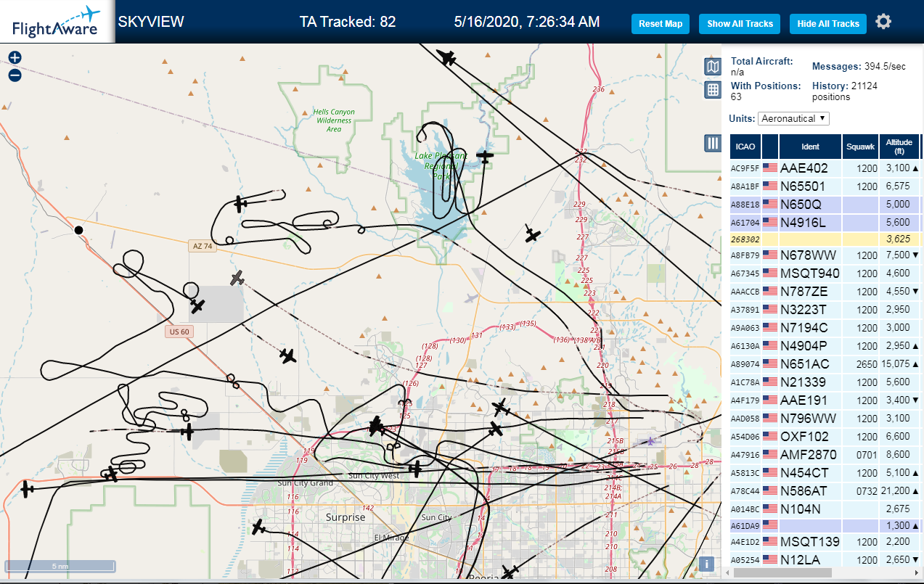This screenshot has width=924, height=584.
Task: Zoom in on the map
Action: point(15,57)
